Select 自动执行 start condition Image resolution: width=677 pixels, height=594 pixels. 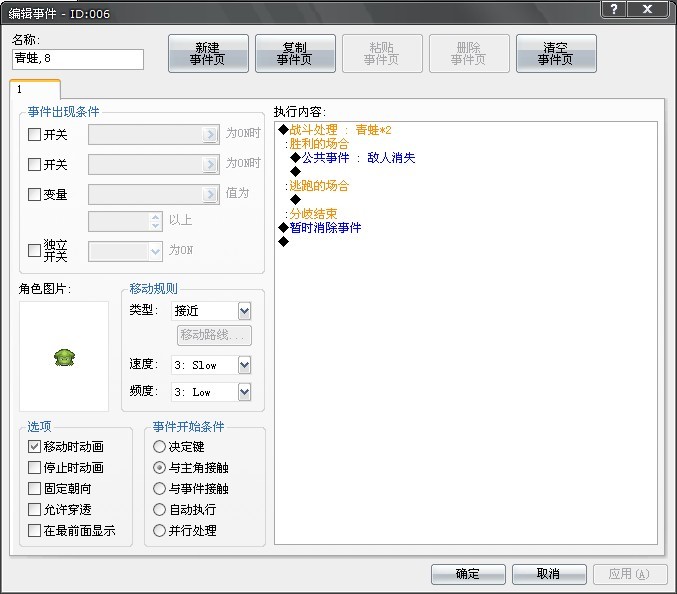click(159, 509)
